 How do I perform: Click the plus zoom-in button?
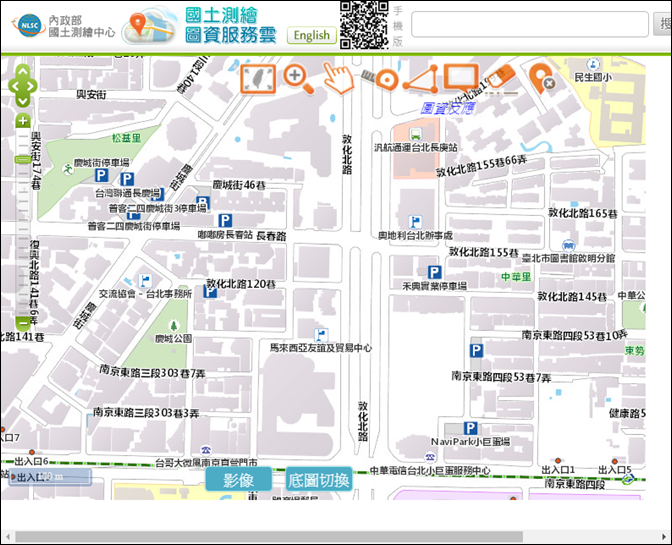[23, 121]
